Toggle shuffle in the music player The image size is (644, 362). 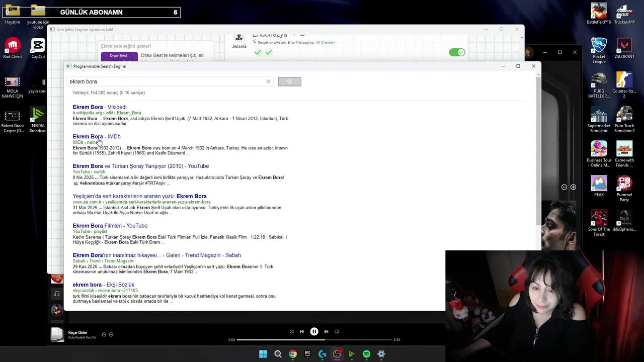(292, 331)
